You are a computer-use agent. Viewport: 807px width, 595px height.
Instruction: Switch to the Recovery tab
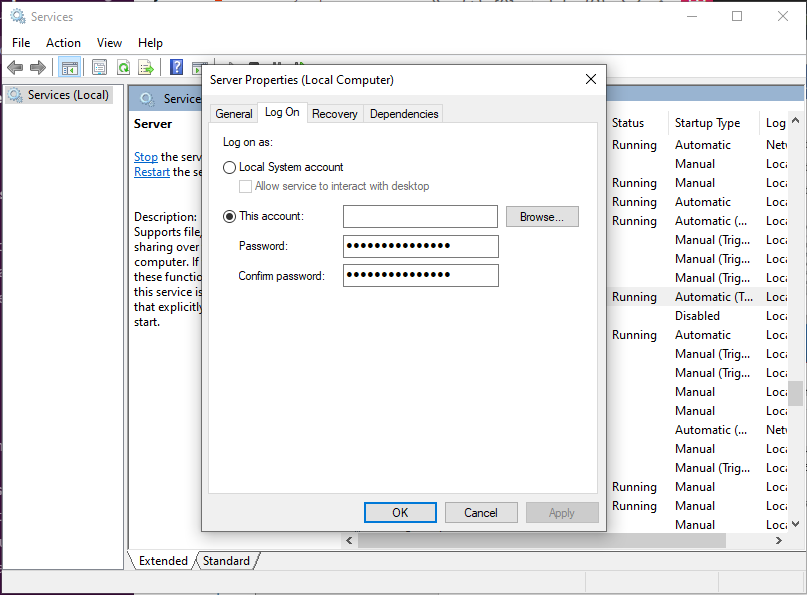point(335,114)
